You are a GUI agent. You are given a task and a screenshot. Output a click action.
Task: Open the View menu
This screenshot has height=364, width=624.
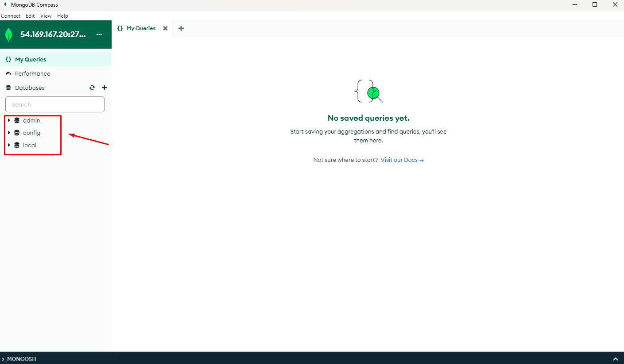pos(46,16)
